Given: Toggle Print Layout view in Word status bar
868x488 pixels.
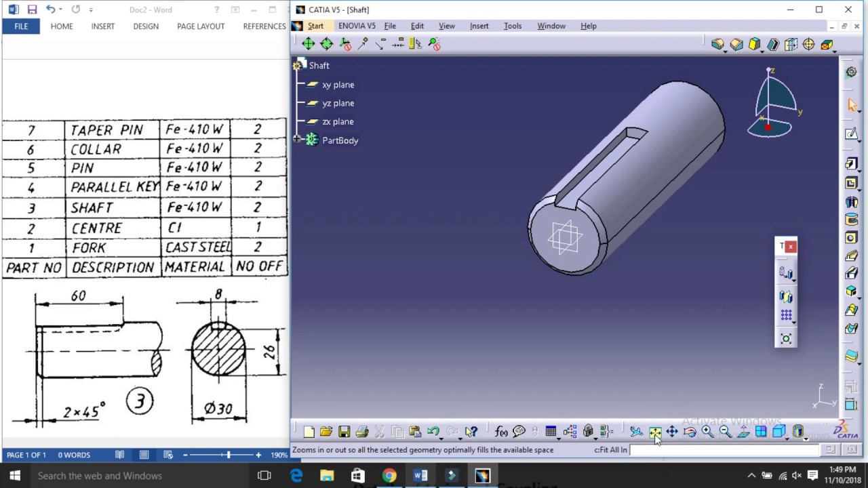Looking at the screenshot, I should pos(144,455).
